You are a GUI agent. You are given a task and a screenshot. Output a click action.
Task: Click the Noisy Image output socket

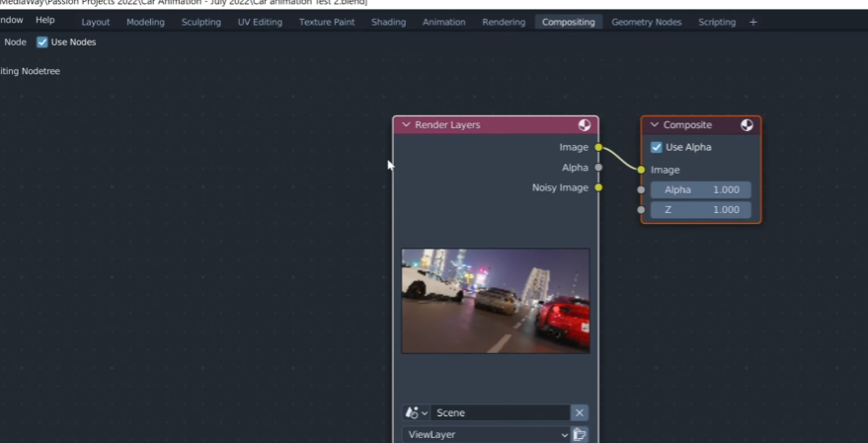tap(598, 187)
